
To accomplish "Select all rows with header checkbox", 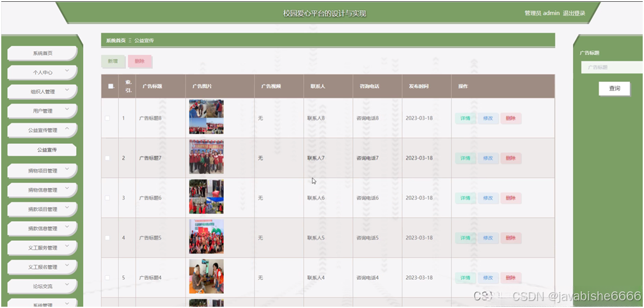I will (x=111, y=86).
